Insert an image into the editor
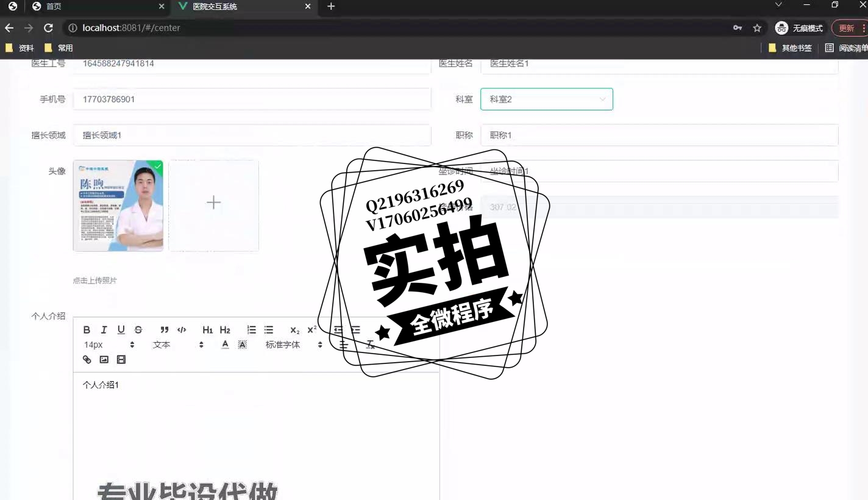Viewport: 868px width, 500px height. [104, 360]
